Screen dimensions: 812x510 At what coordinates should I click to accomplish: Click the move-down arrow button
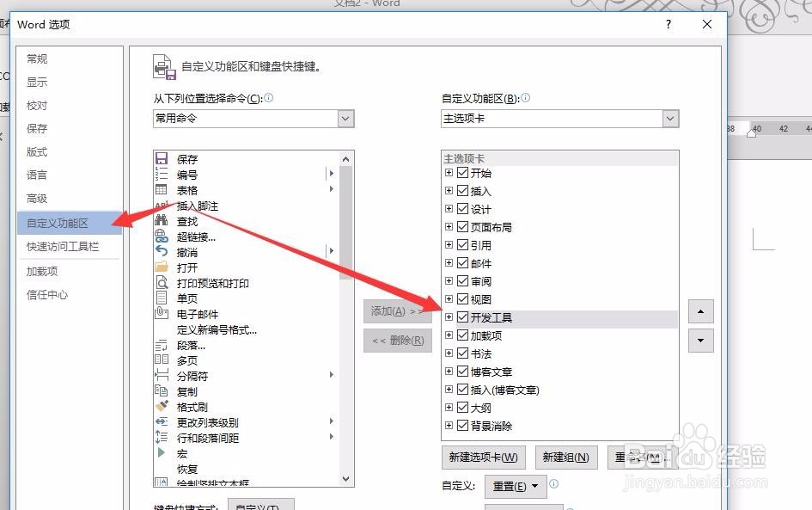click(x=700, y=341)
